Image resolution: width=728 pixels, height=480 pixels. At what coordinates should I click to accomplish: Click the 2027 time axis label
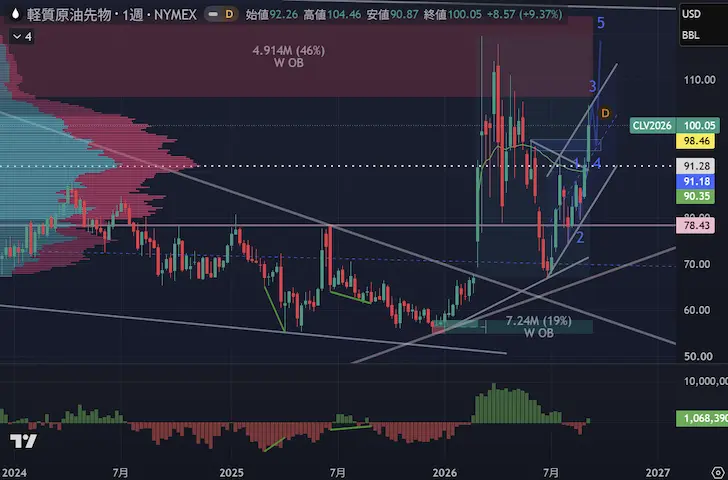pyautogui.click(x=657, y=473)
